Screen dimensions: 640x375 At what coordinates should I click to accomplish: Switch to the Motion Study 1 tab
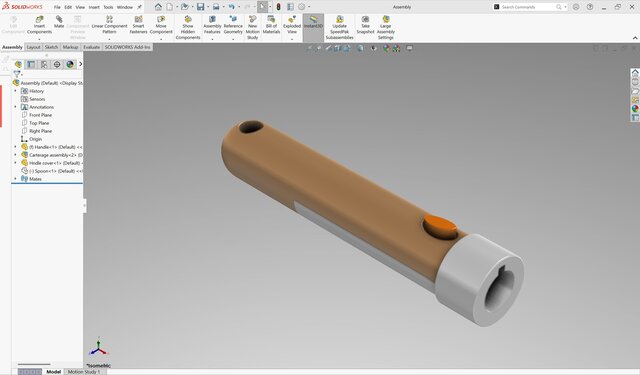coord(84,372)
